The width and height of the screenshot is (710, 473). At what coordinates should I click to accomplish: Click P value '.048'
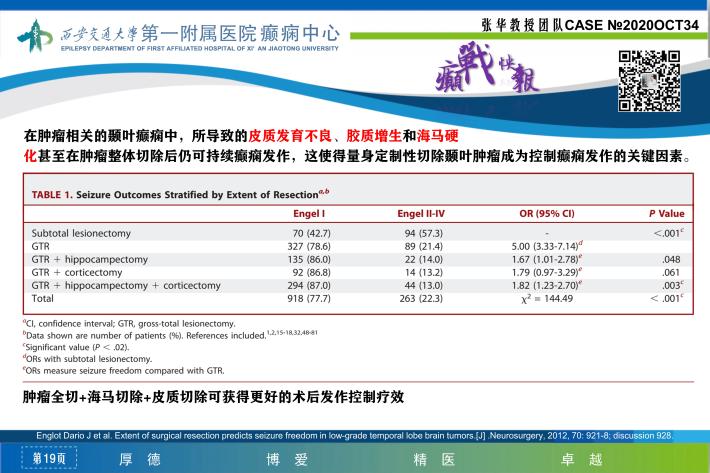(x=672, y=260)
